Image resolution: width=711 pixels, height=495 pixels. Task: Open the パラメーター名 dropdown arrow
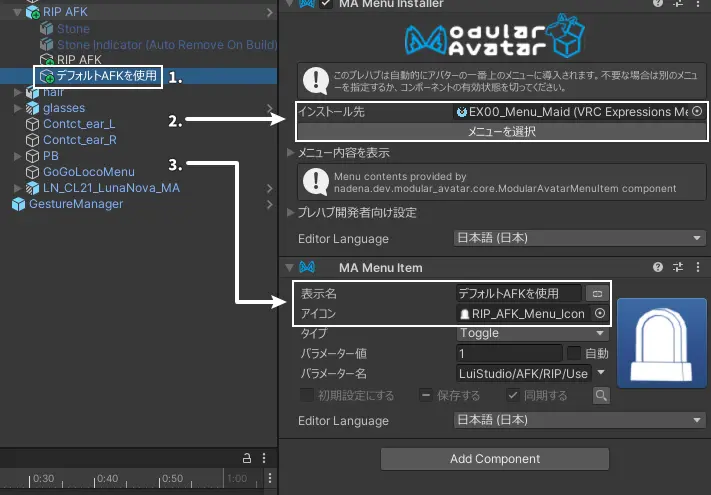[x=601, y=373]
